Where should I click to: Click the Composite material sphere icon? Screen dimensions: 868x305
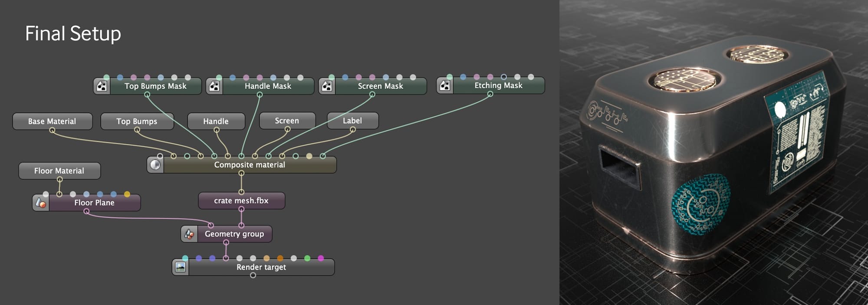[x=155, y=165]
